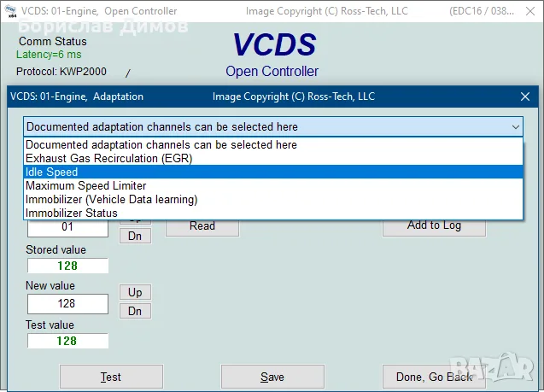Click the Stored value 128 box

(67, 266)
